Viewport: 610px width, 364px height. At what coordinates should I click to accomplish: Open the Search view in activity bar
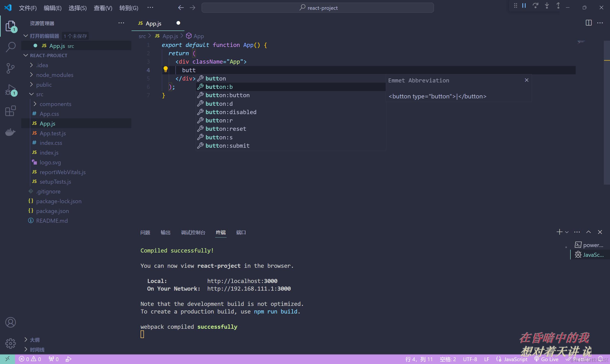10,47
